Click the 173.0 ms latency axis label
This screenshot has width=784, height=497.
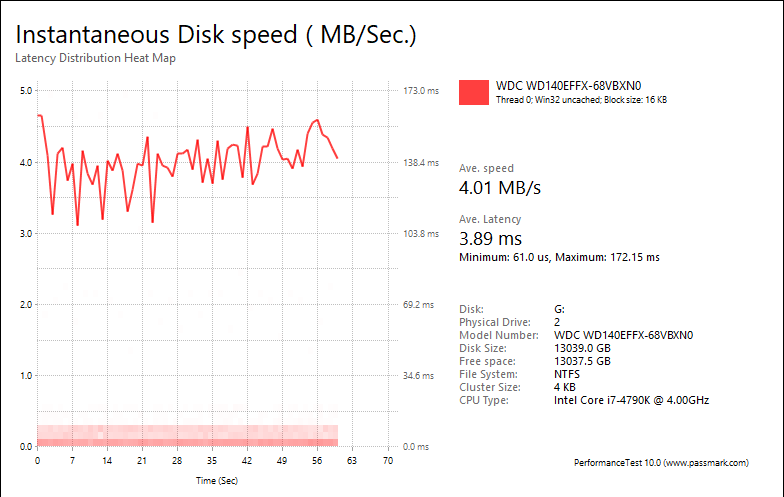point(419,91)
